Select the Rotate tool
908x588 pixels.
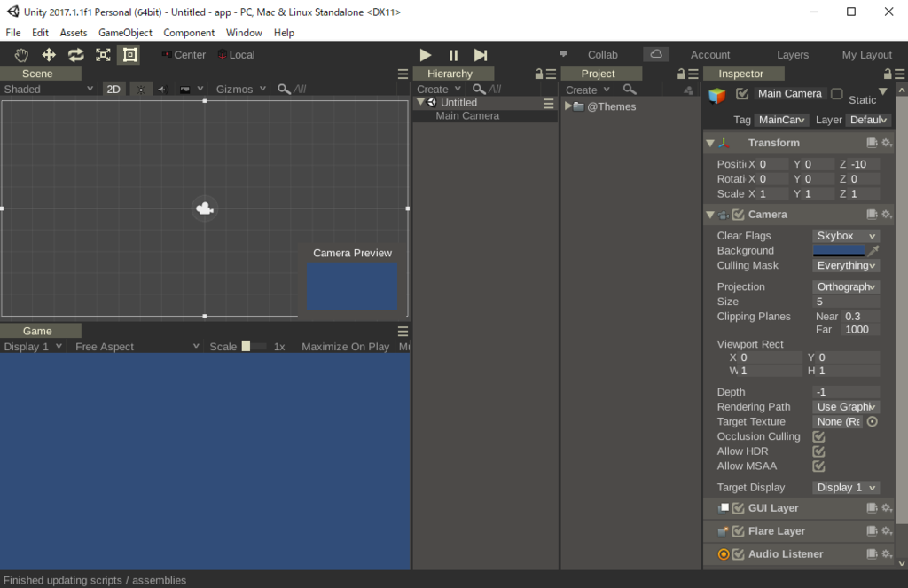[x=75, y=54]
